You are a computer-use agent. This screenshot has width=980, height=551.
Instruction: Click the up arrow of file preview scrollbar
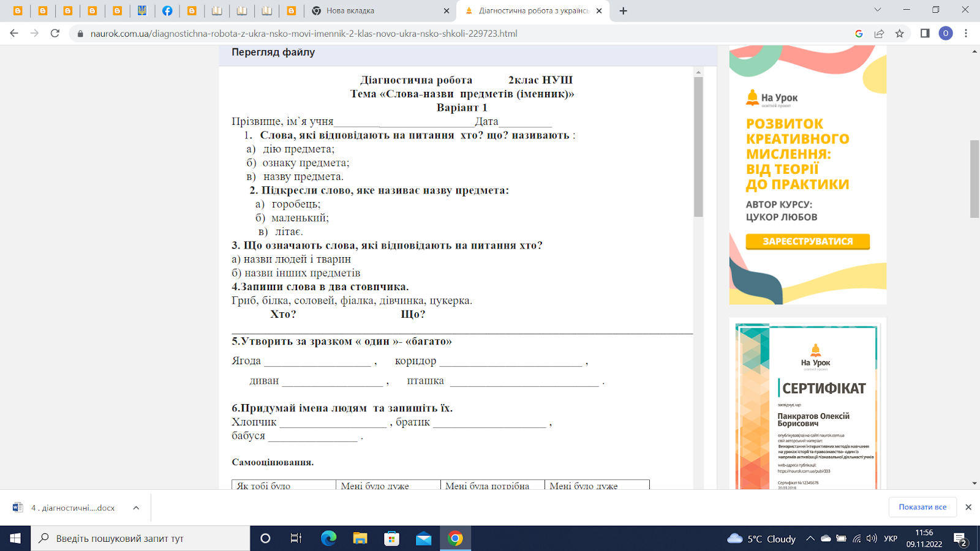pyautogui.click(x=698, y=72)
